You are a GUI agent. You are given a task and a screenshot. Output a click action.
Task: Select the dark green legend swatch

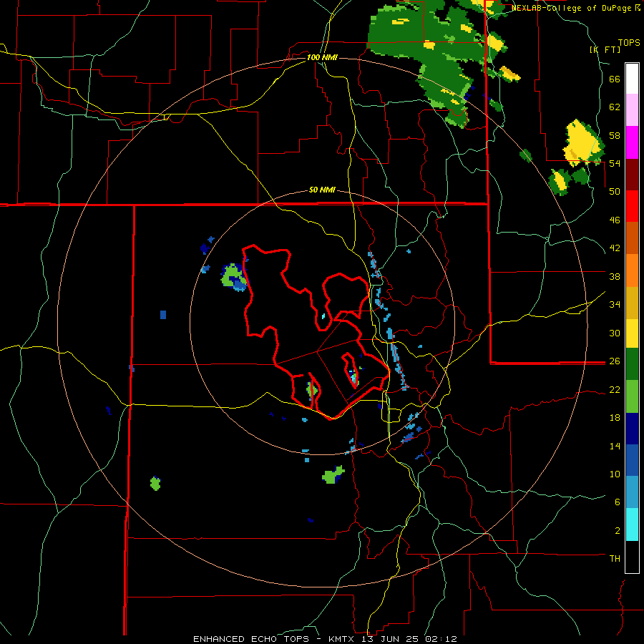[x=632, y=364]
